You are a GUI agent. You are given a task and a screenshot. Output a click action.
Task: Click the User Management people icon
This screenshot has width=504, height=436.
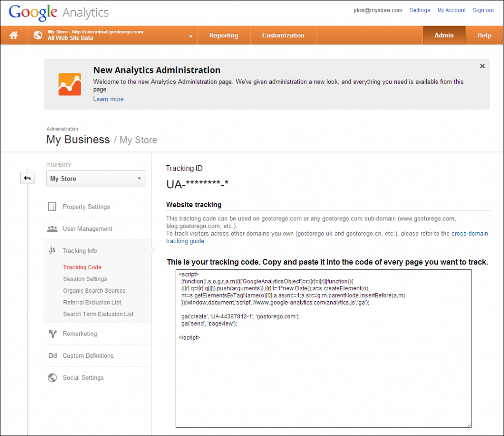52,229
